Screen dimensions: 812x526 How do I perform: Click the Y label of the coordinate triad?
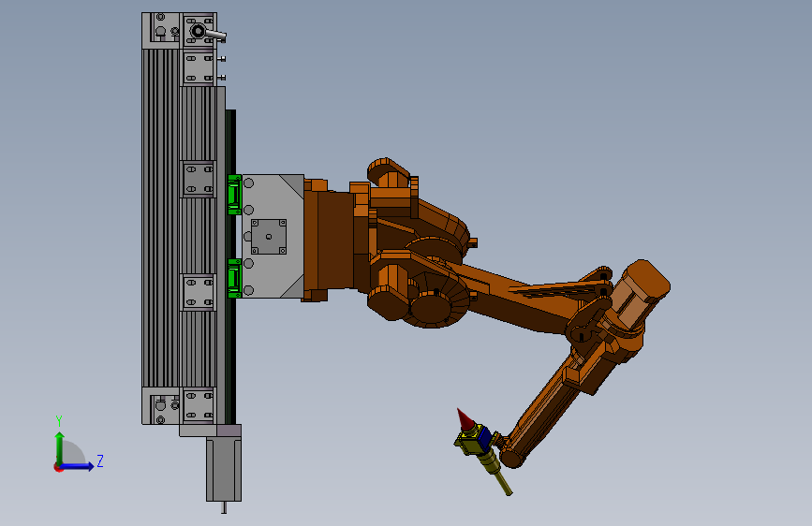point(59,421)
